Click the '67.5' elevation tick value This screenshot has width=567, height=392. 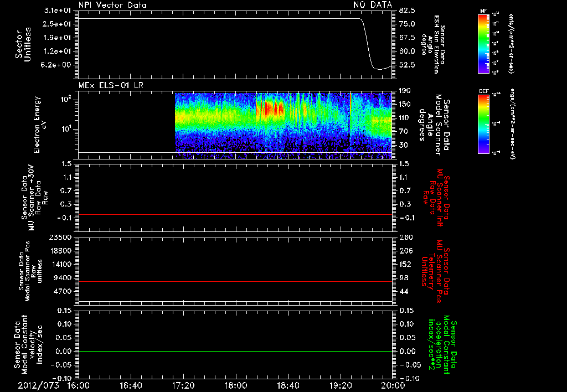407,38
